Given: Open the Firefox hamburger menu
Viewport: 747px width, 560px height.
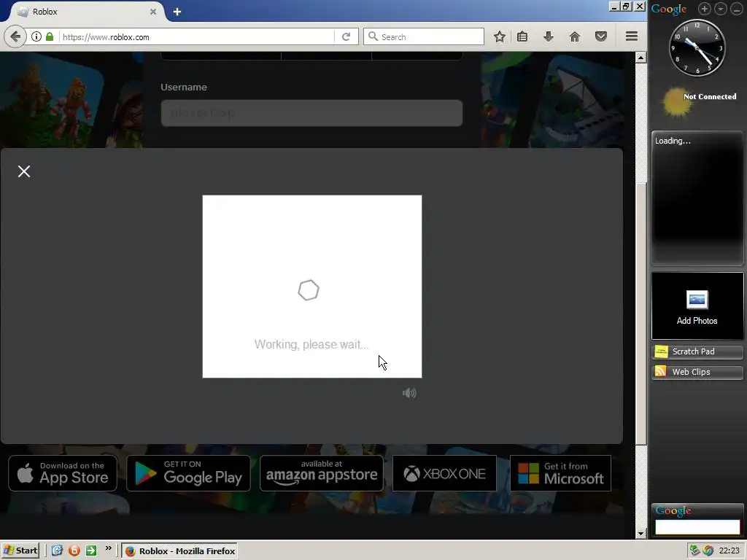Looking at the screenshot, I should (x=632, y=36).
